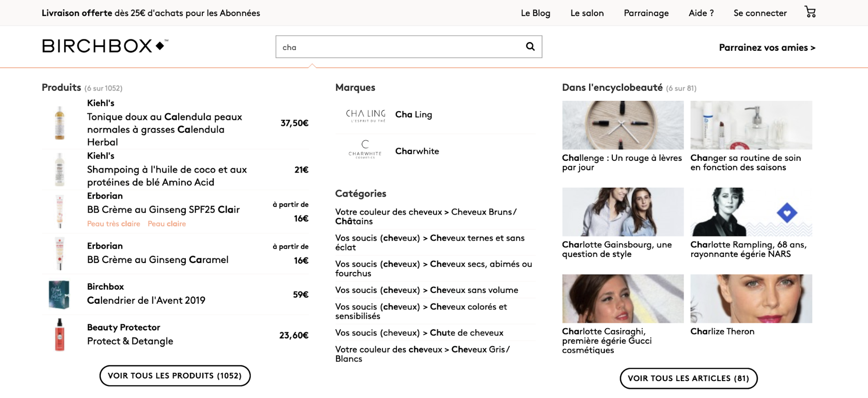Click BB Crème Caramel tube thumbnail
868x398 pixels.
coord(60,254)
